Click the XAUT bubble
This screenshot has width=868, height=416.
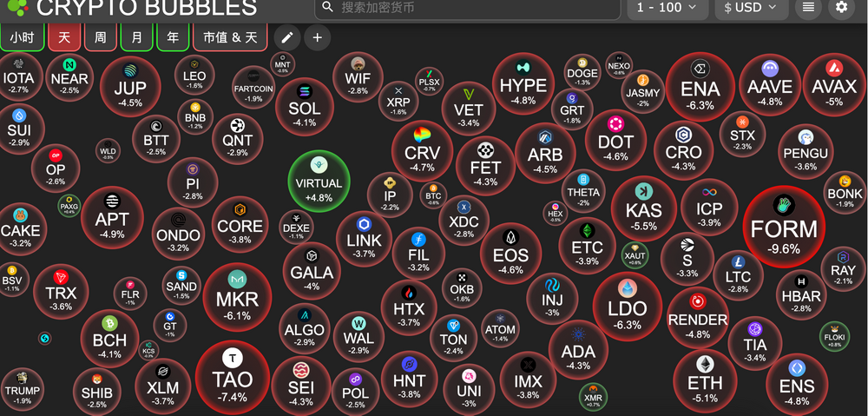click(x=635, y=255)
